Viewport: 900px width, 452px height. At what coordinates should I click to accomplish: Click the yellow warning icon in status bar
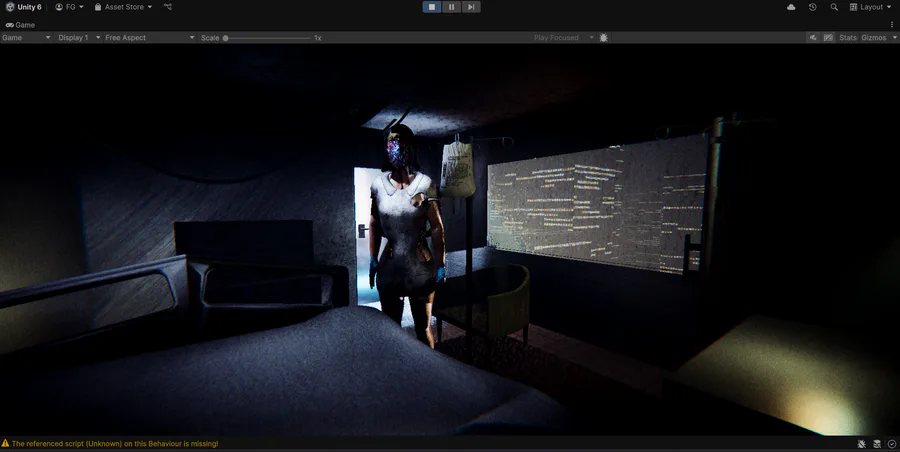coord(5,443)
